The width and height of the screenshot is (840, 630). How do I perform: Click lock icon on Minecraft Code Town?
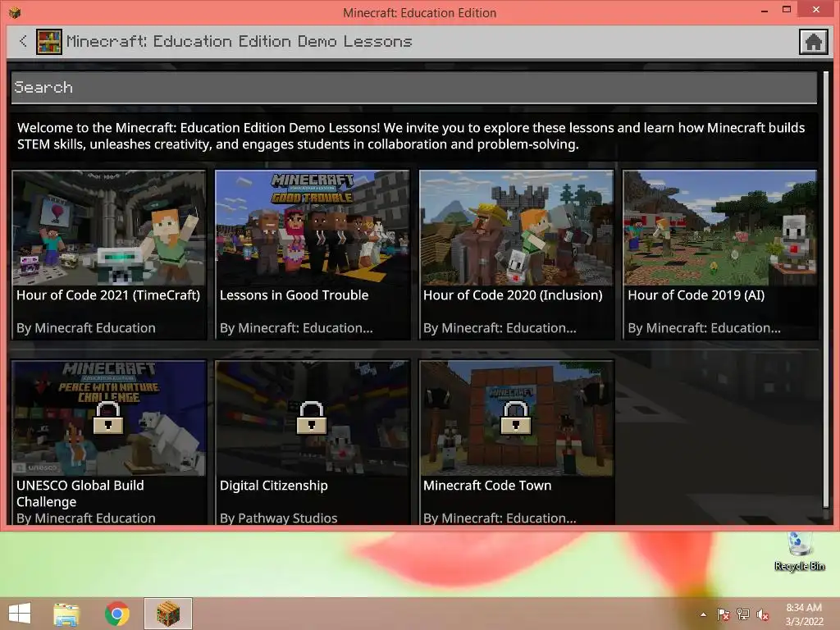515,418
